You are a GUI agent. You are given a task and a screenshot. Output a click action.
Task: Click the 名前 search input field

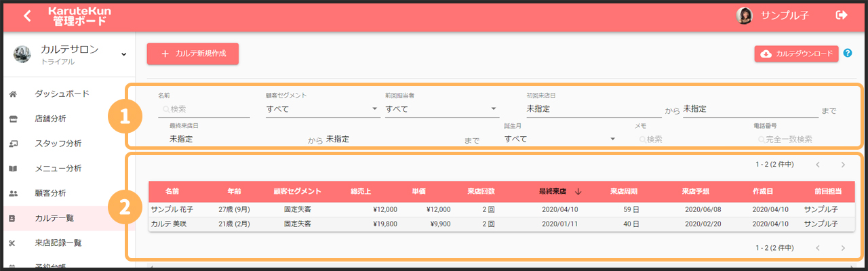pyautogui.click(x=204, y=108)
